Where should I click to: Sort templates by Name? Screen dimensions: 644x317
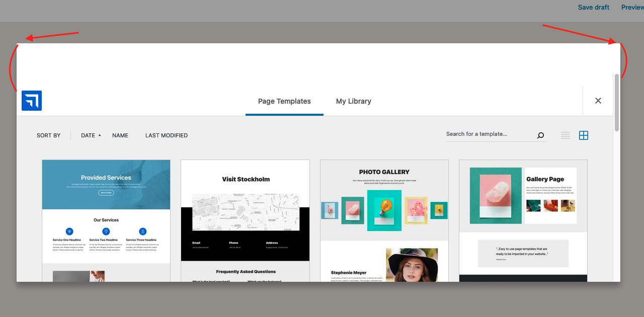(x=120, y=135)
